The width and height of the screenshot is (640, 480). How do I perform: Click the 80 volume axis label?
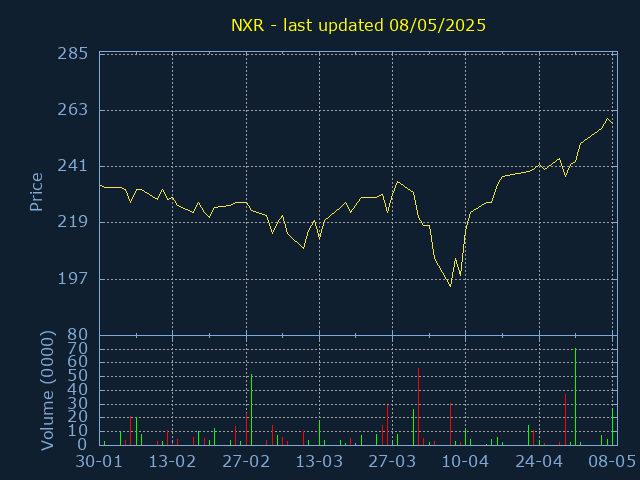(78, 335)
